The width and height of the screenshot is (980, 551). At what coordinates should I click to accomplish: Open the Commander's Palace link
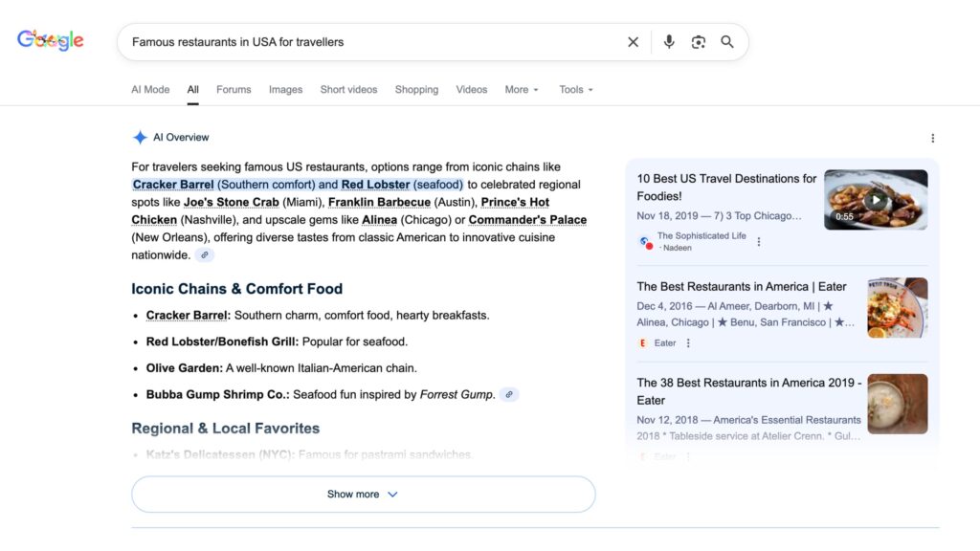[527, 220]
